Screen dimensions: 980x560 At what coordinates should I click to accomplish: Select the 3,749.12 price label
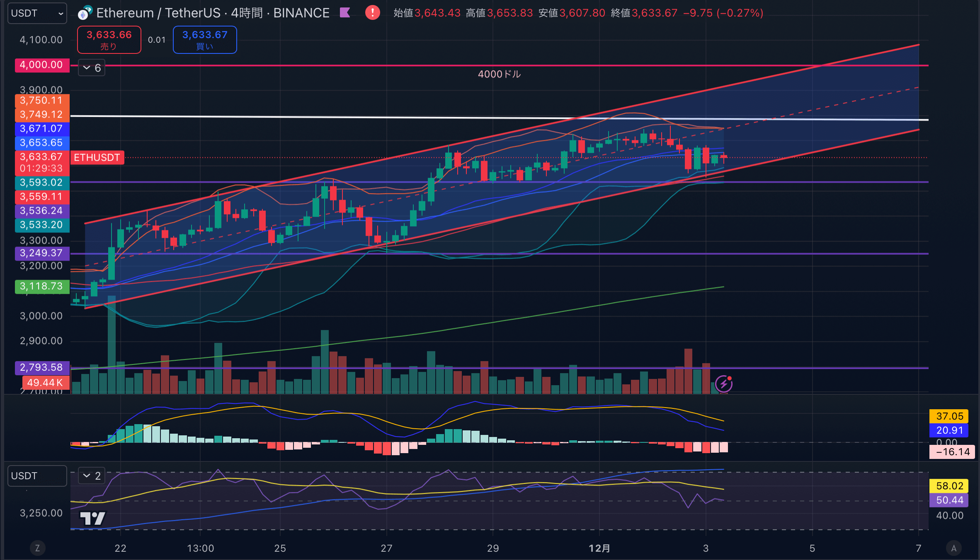[x=41, y=115]
